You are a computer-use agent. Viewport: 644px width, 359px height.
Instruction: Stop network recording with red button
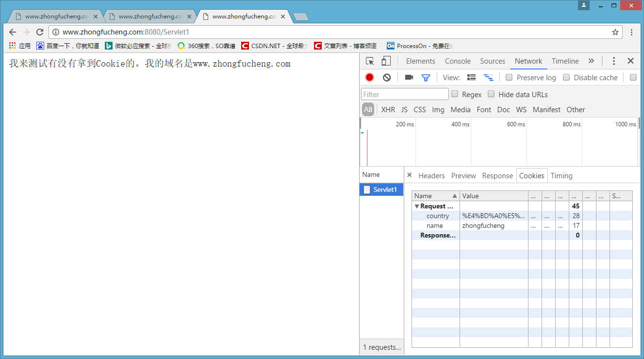[x=370, y=77]
